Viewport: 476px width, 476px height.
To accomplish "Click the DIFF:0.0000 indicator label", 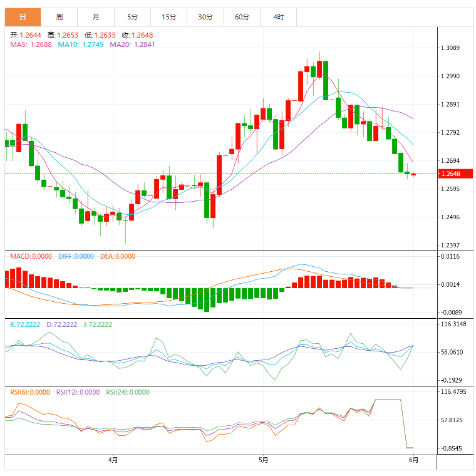I will (x=76, y=257).
